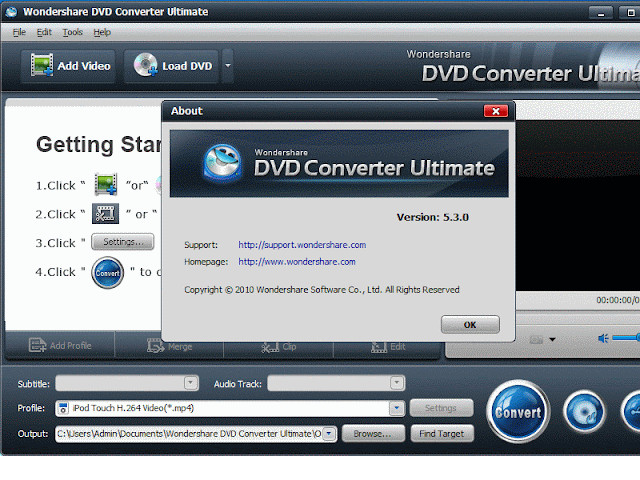Click Merge in the bottom toolbar
The height and width of the screenshot is (480, 640).
coord(169,346)
